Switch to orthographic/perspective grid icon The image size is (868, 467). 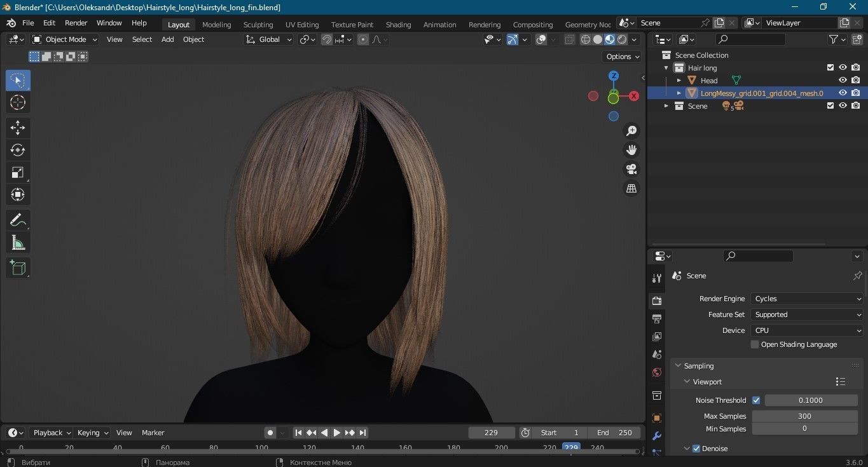point(631,189)
